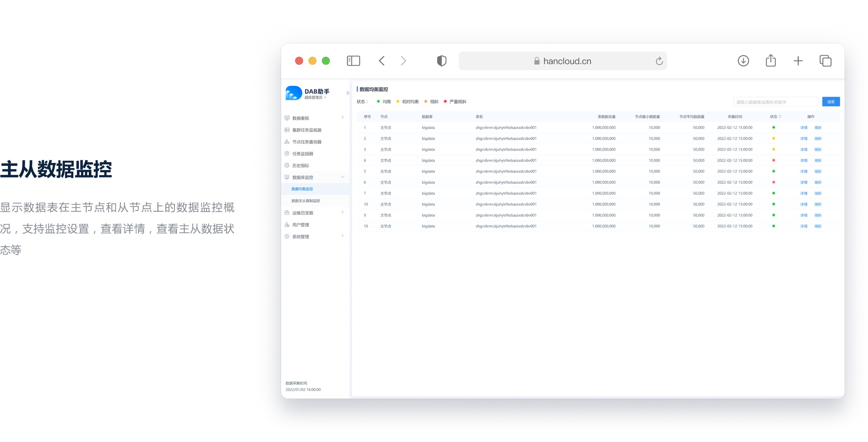Expand the 数据看板 menu chevron

point(342,117)
